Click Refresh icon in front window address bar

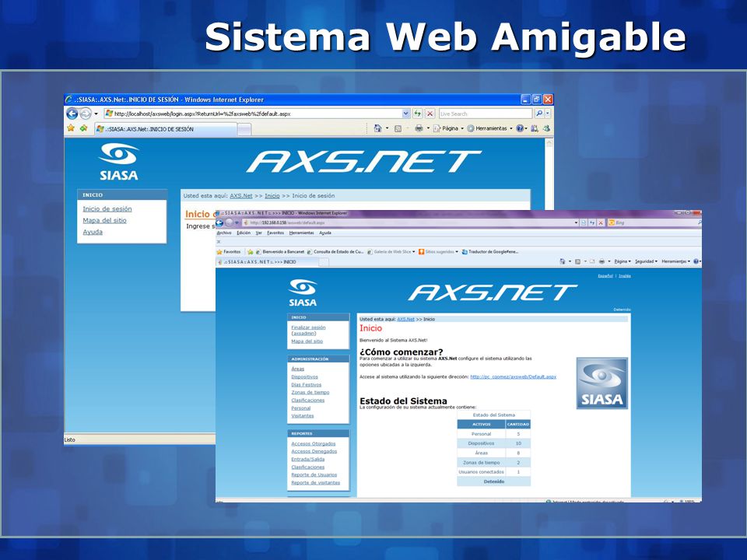pyautogui.click(x=591, y=222)
